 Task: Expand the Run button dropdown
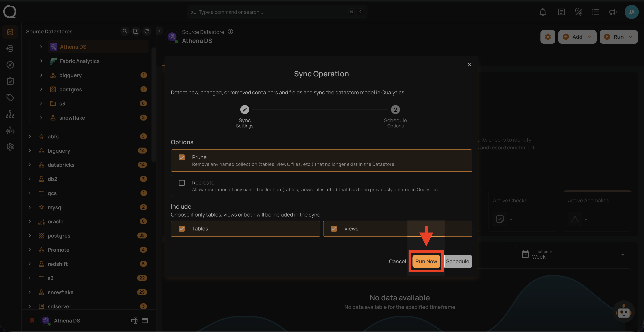point(631,37)
